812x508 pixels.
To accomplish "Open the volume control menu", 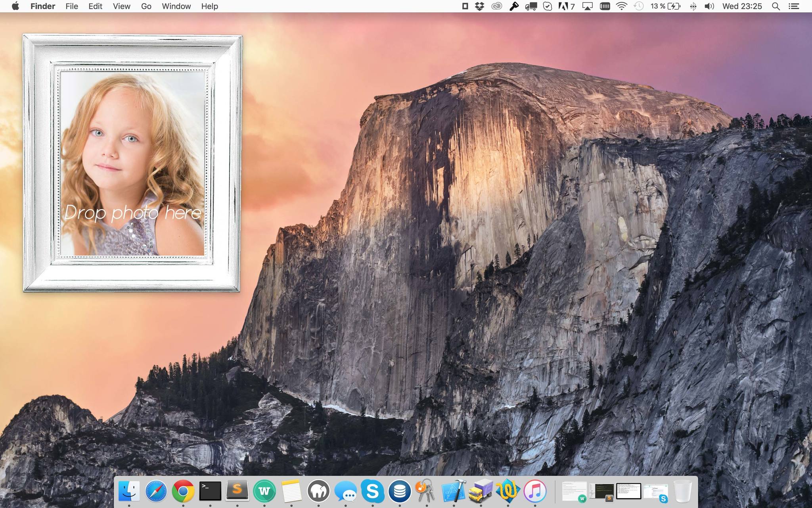I will click(709, 6).
